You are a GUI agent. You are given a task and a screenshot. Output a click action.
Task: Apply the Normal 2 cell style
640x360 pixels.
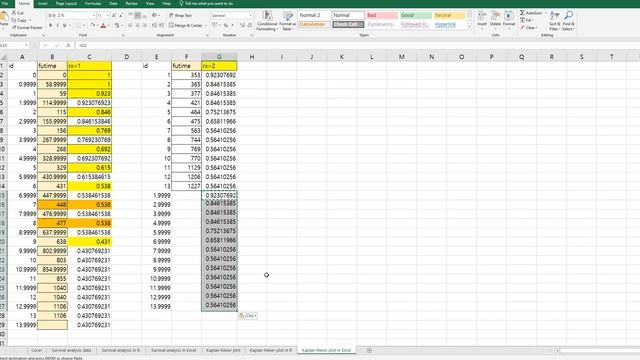(x=314, y=15)
